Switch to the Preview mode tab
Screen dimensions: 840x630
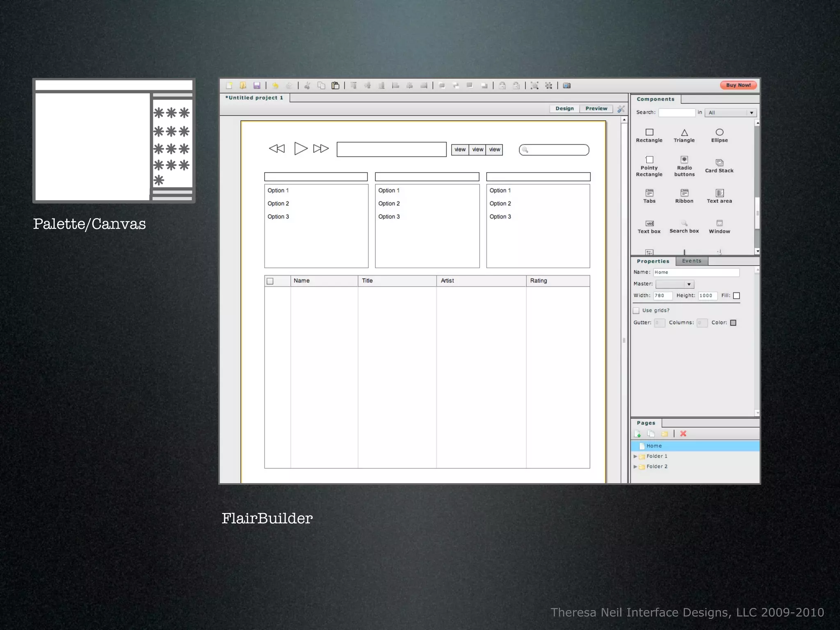click(596, 108)
